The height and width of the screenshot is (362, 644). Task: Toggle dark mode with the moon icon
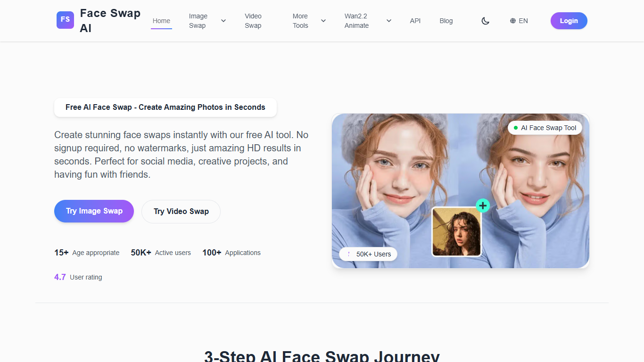(x=486, y=21)
